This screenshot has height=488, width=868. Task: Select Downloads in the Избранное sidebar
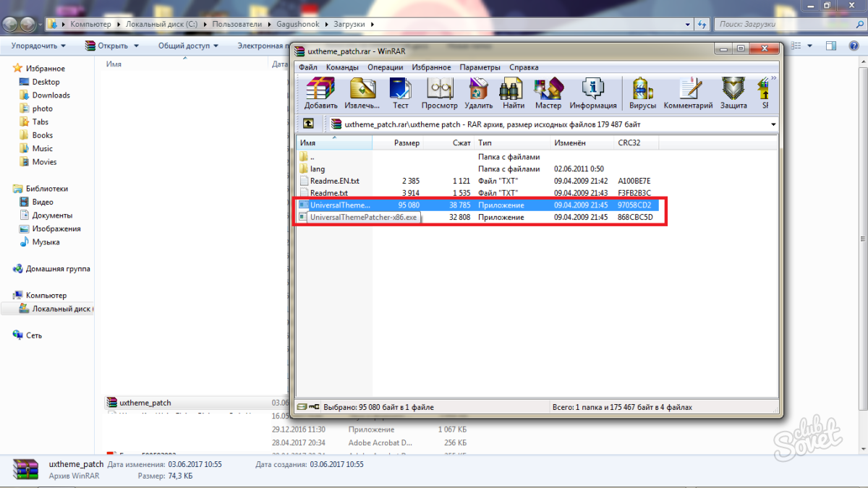(51, 95)
